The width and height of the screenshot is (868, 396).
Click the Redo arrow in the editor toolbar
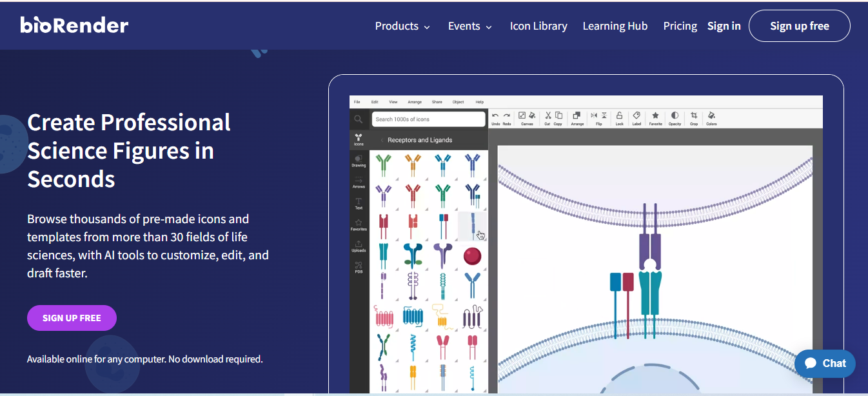pos(507,115)
